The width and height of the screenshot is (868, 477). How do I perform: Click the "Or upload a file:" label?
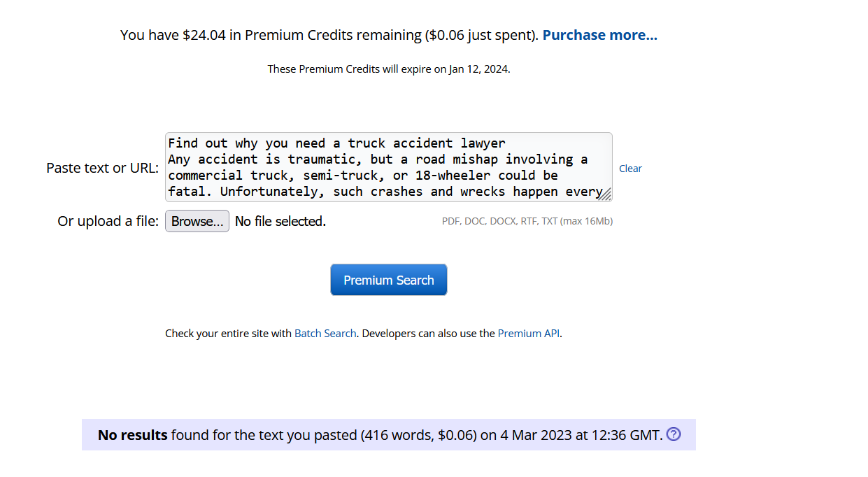(x=108, y=222)
